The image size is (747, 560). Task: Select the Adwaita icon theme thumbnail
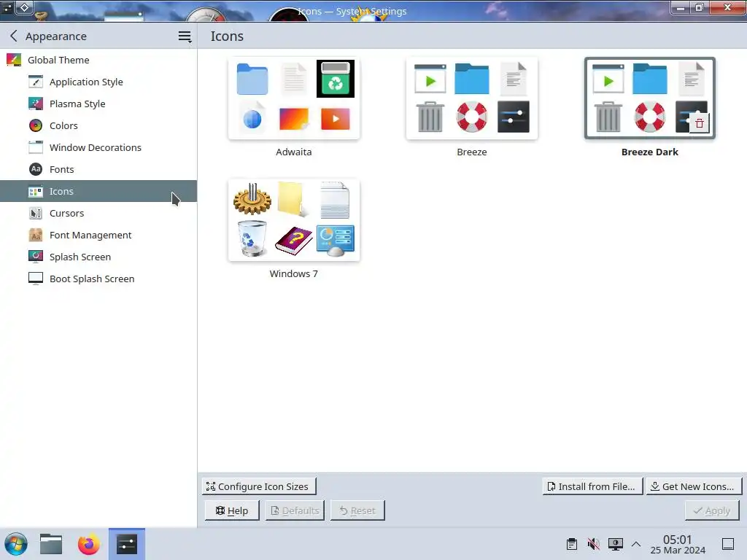click(x=294, y=98)
